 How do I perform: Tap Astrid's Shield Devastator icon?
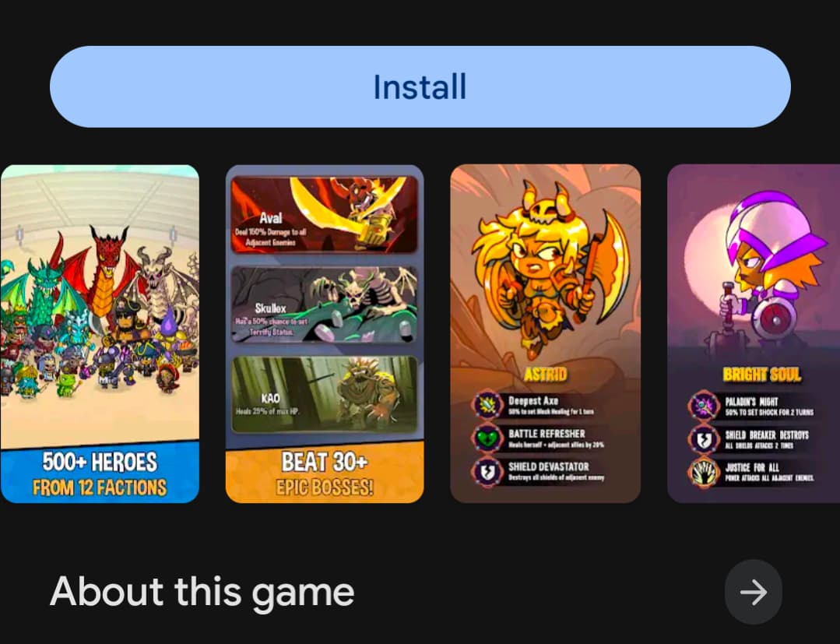pos(487,471)
